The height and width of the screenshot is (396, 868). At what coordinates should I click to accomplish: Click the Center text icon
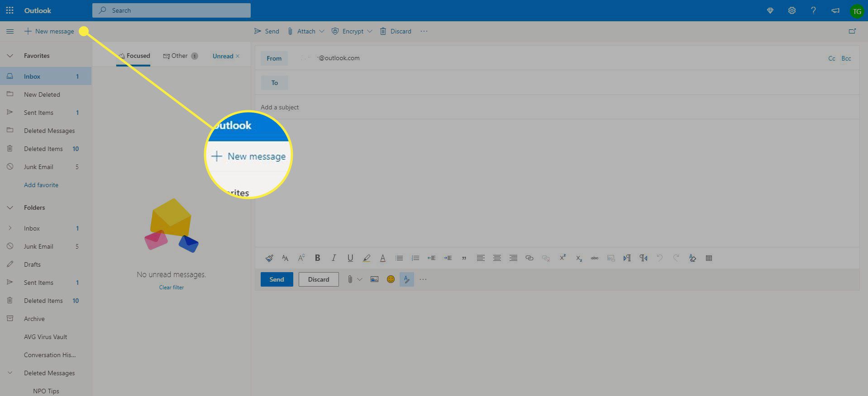(497, 258)
